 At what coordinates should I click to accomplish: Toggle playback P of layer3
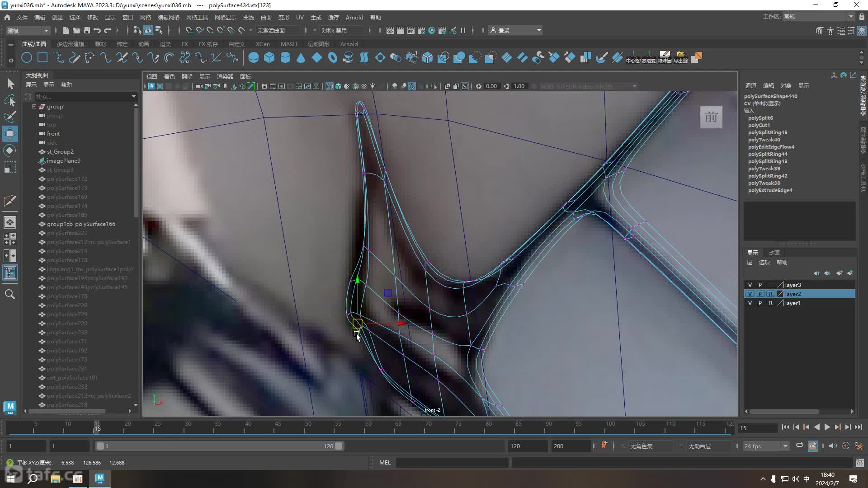[x=760, y=285]
